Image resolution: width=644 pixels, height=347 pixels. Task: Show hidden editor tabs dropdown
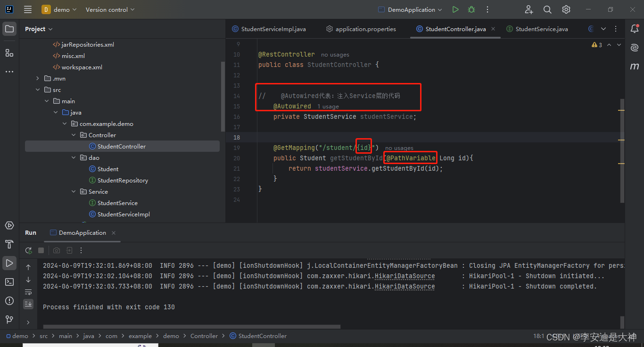tap(603, 29)
